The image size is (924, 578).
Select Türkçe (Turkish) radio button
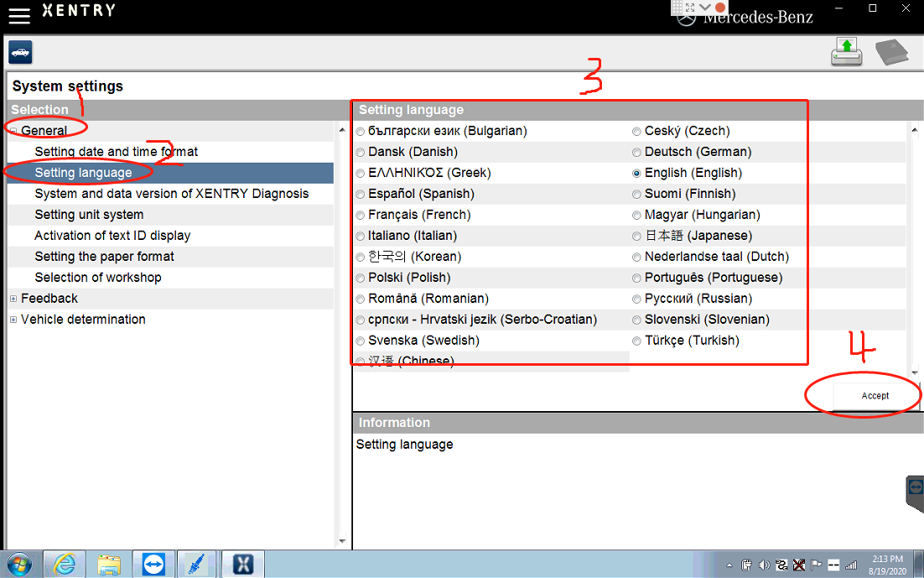click(x=636, y=341)
